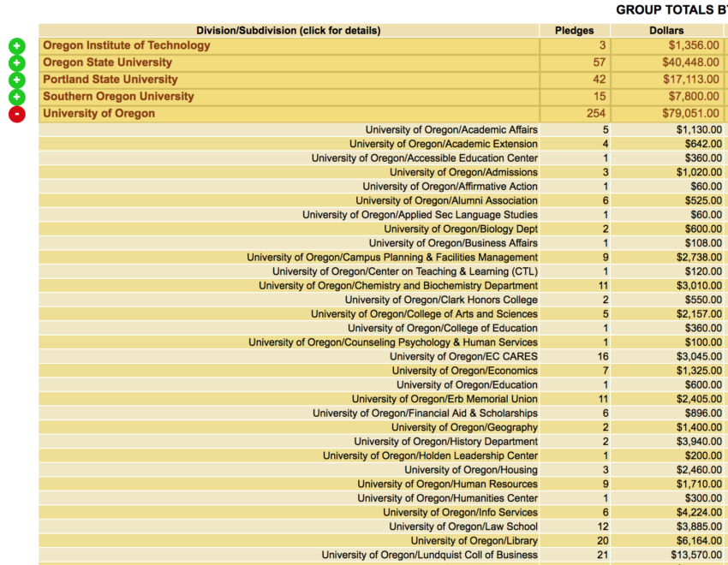Open Oregon State University details link

tap(107, 62)
